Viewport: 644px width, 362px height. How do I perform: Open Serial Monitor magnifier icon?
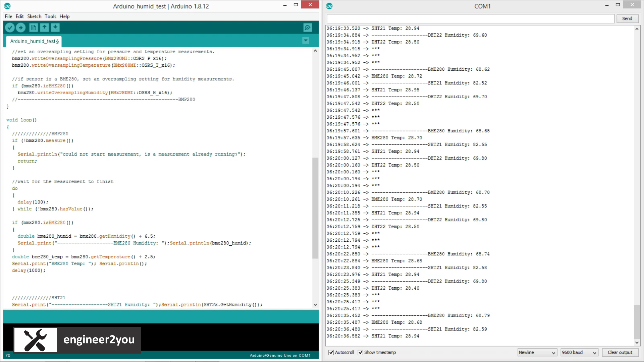pos(307,27)
